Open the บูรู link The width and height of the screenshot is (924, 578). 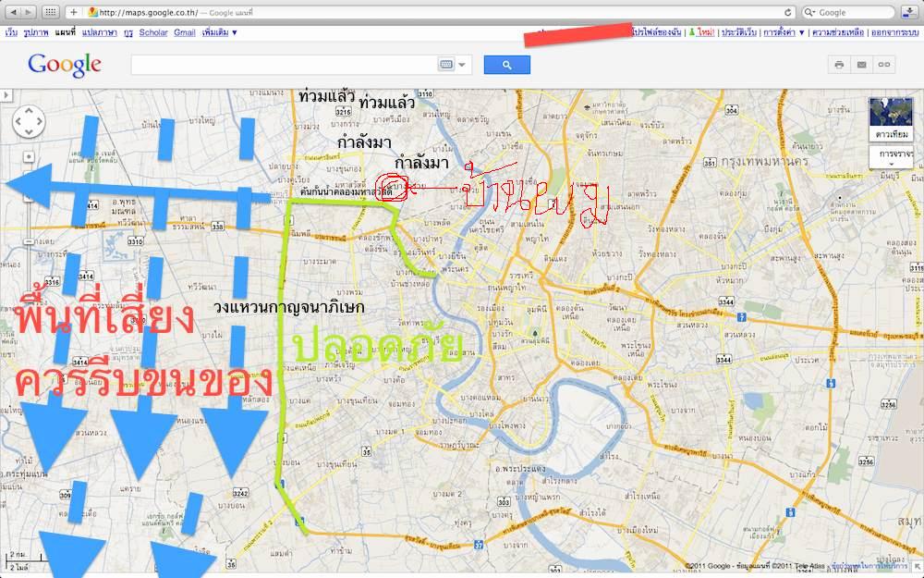(x=128, y=32)
